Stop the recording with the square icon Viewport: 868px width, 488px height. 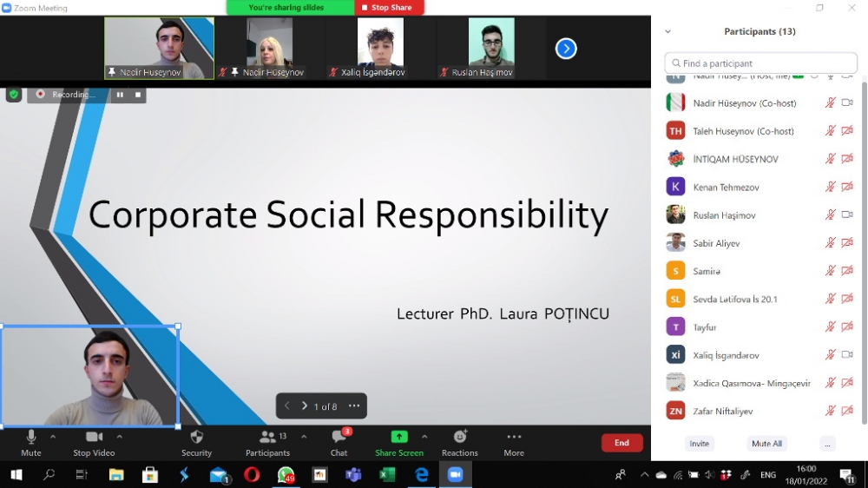[x=137, y=95]
